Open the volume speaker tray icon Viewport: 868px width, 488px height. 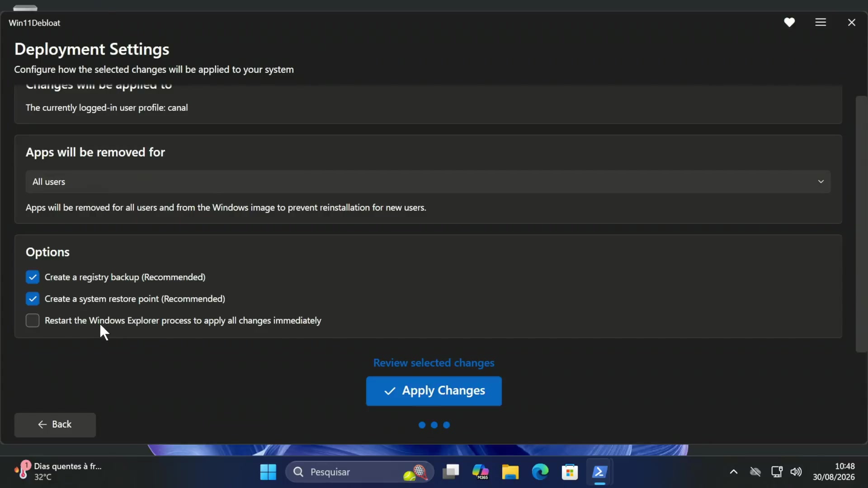[796, 472]
